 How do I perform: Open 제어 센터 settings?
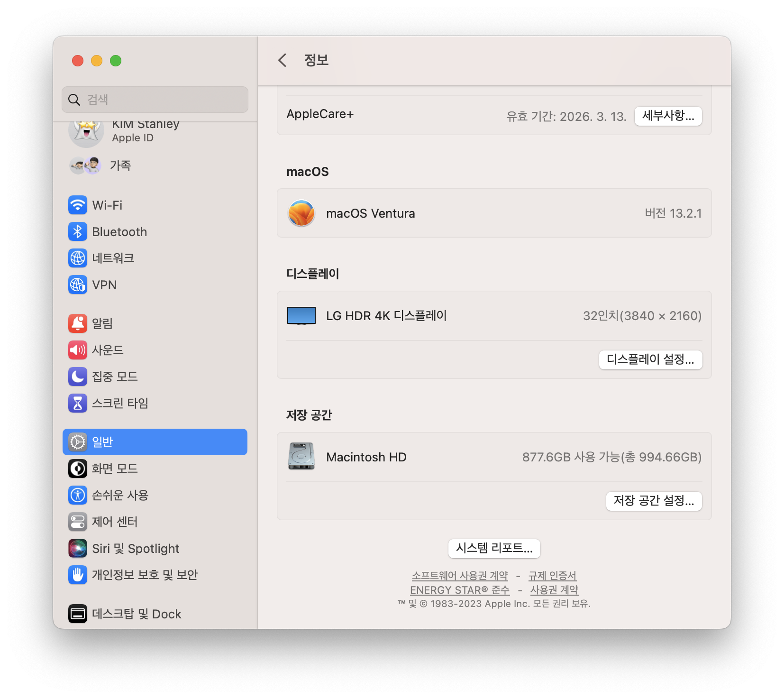[x=155, y=522]
